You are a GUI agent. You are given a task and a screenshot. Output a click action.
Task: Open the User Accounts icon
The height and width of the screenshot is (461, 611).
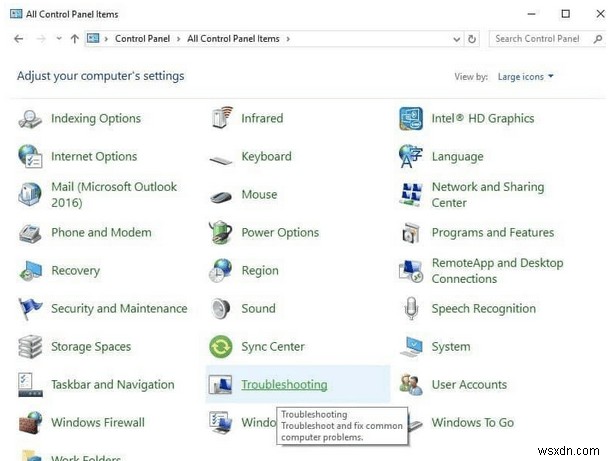coord(411,385)
